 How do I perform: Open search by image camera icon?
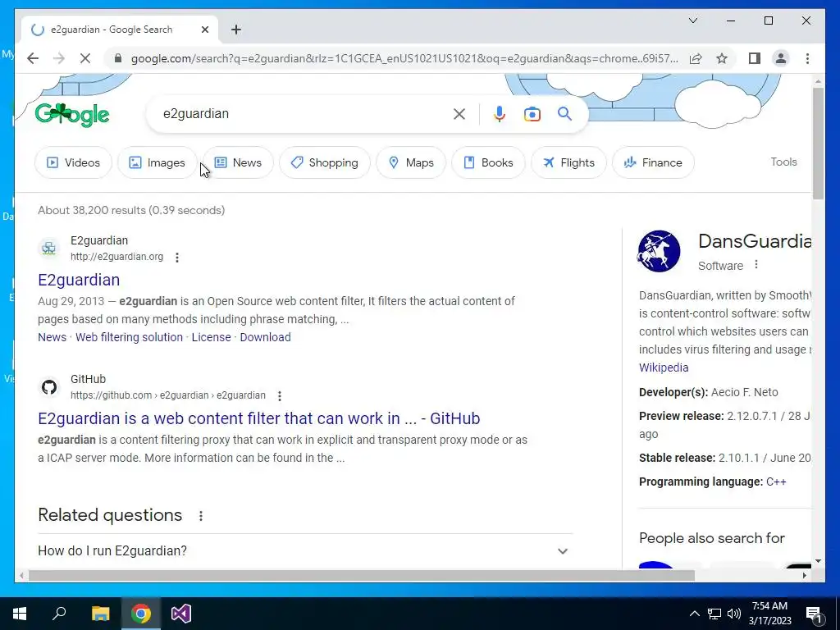pos(532,114)
